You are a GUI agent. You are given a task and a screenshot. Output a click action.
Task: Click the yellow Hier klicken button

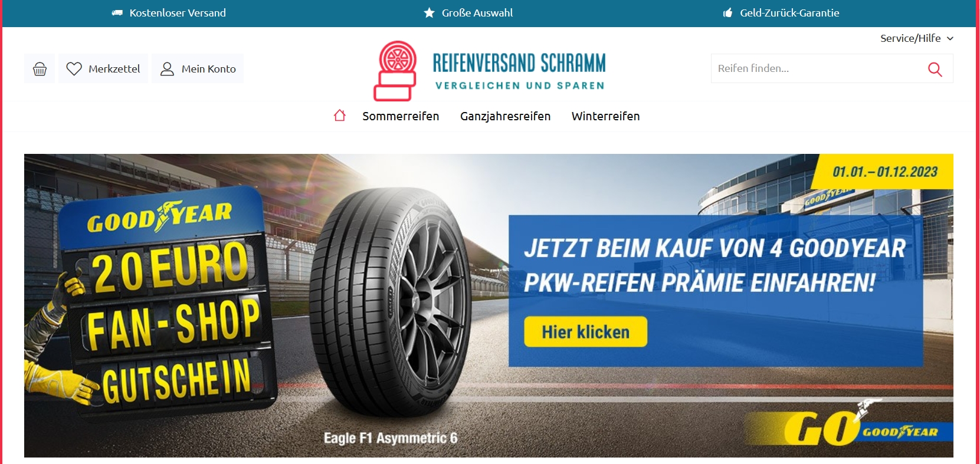585,332
